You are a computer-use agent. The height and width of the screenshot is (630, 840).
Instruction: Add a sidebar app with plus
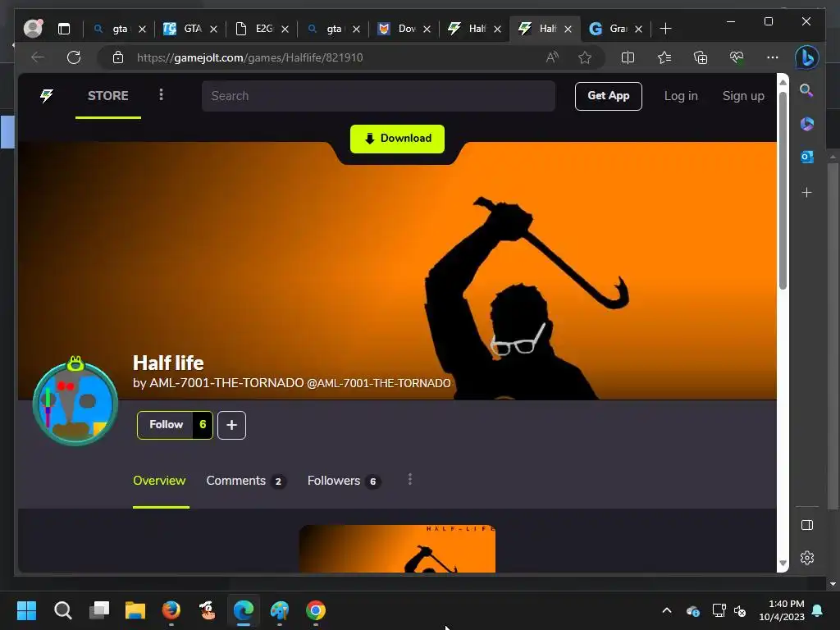point(807,192)
